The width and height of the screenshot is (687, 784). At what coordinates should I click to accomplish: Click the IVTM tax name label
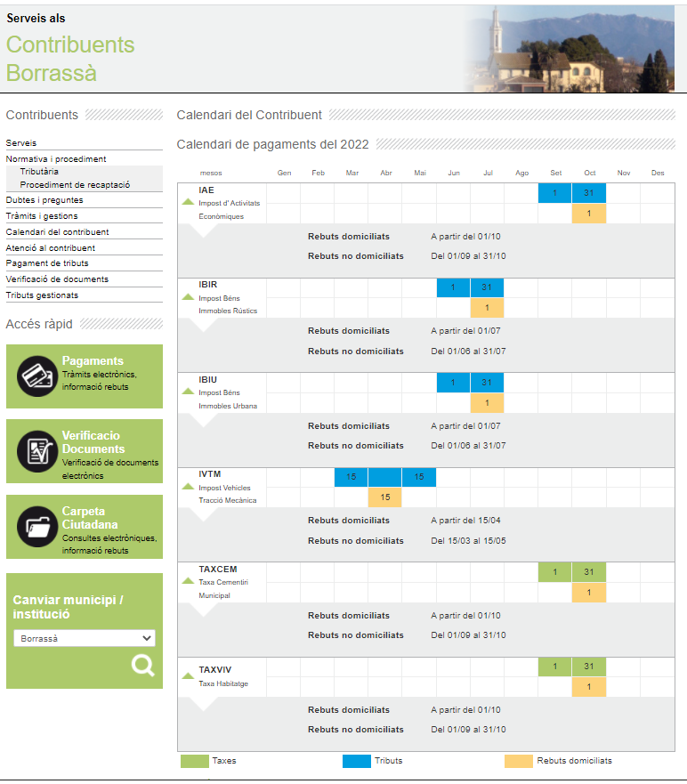coord(209,474)
